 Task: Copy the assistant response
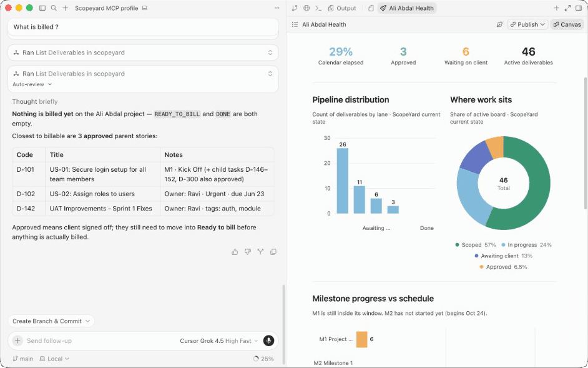pyautogui.click(x=273, y=252)
